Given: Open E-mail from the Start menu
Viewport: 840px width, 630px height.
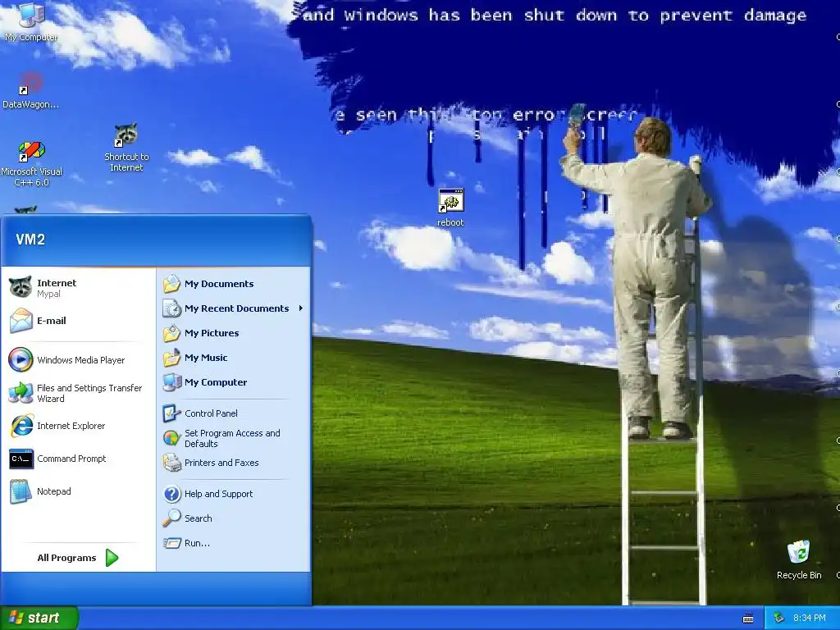Looking at the screenshot, I should (x=78, y=321).
